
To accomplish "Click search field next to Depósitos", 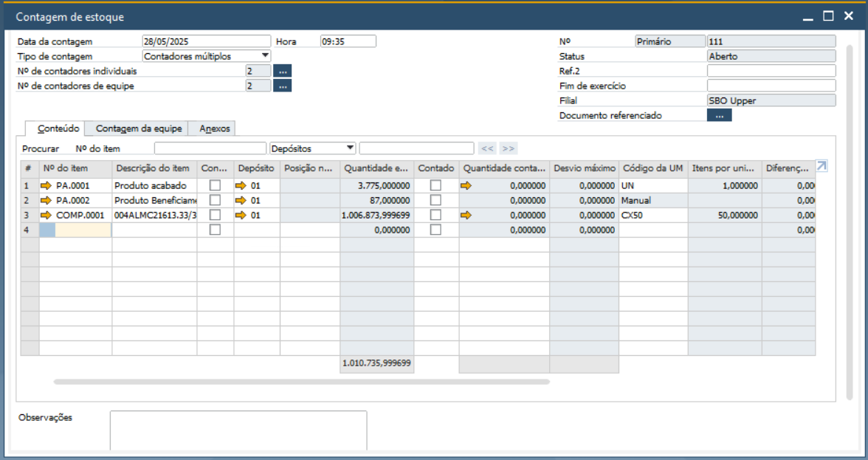I will 416,148.
